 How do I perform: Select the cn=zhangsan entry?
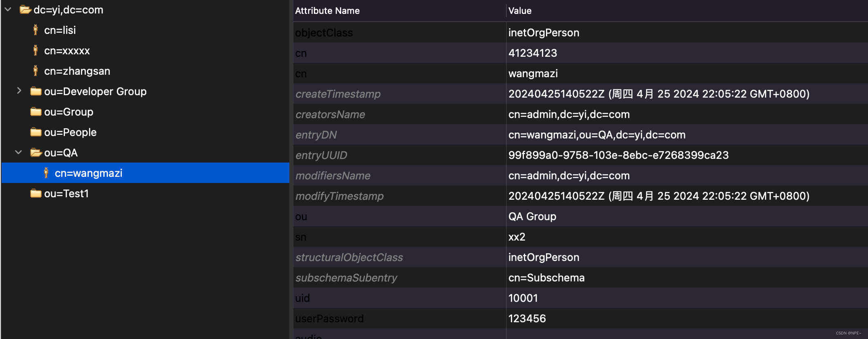pos(77,71)
